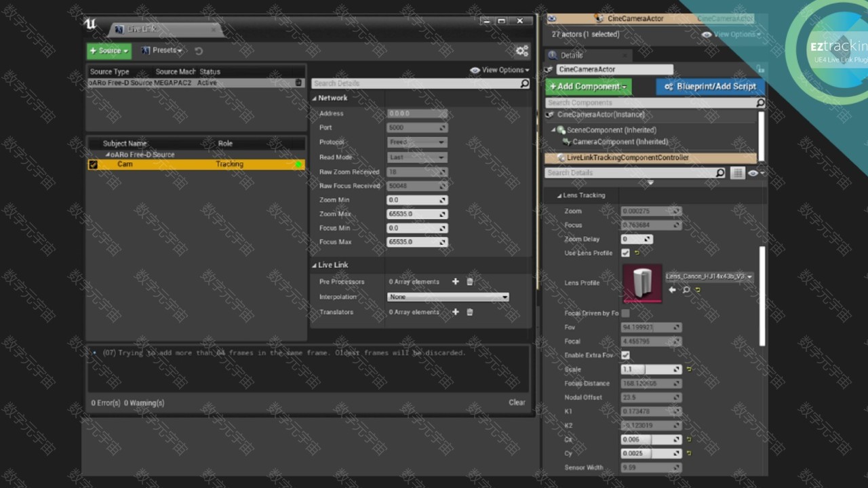Open the Presets menu
Screen dimensions: 868x488
[x=163, y=51]
